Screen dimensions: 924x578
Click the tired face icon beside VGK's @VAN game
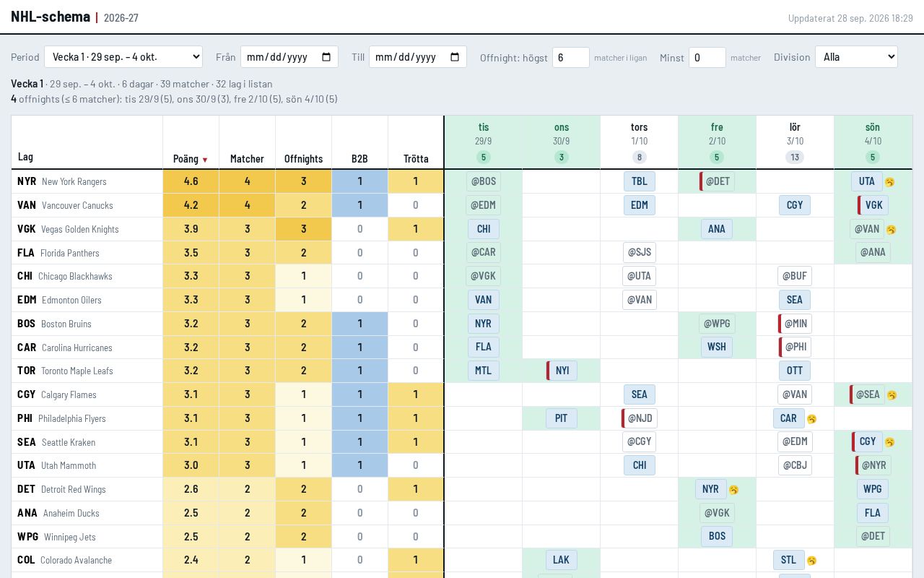click(891, 230)
